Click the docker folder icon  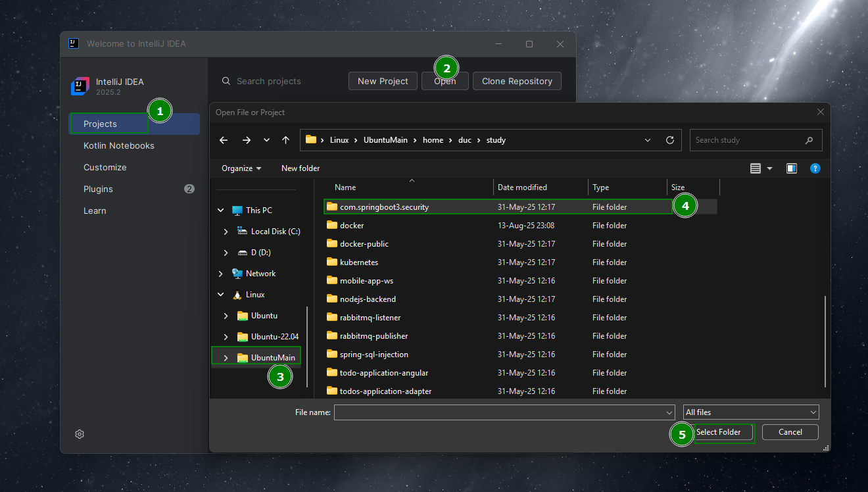pos(332,225)
